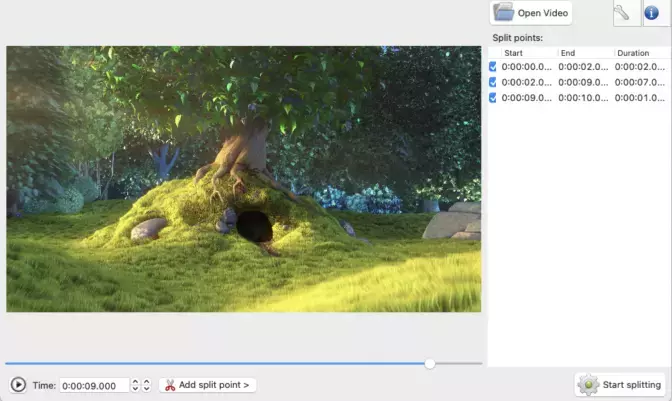Click the Open Video button
This screenshot has width=672, height=401.
(x=531, y=13)
